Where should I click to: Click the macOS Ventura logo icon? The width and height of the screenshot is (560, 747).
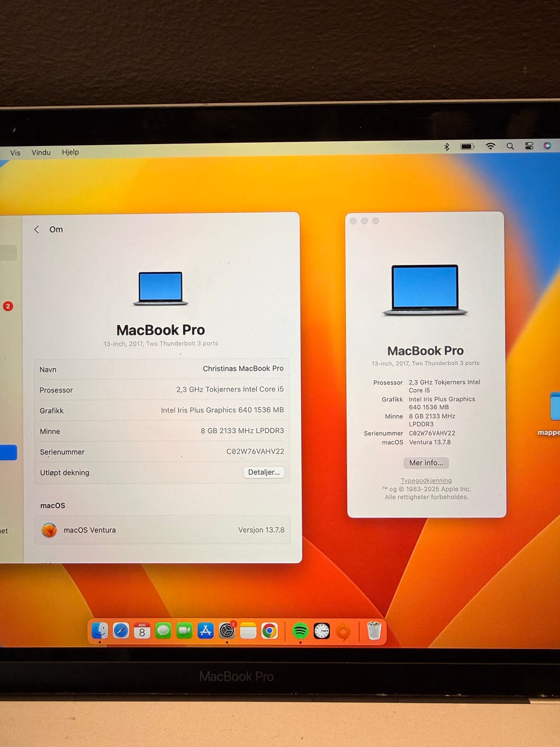tap(50, 530)
